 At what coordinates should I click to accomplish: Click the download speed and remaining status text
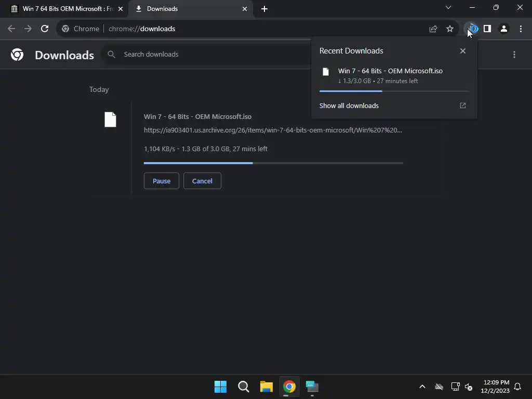point(206,149)
